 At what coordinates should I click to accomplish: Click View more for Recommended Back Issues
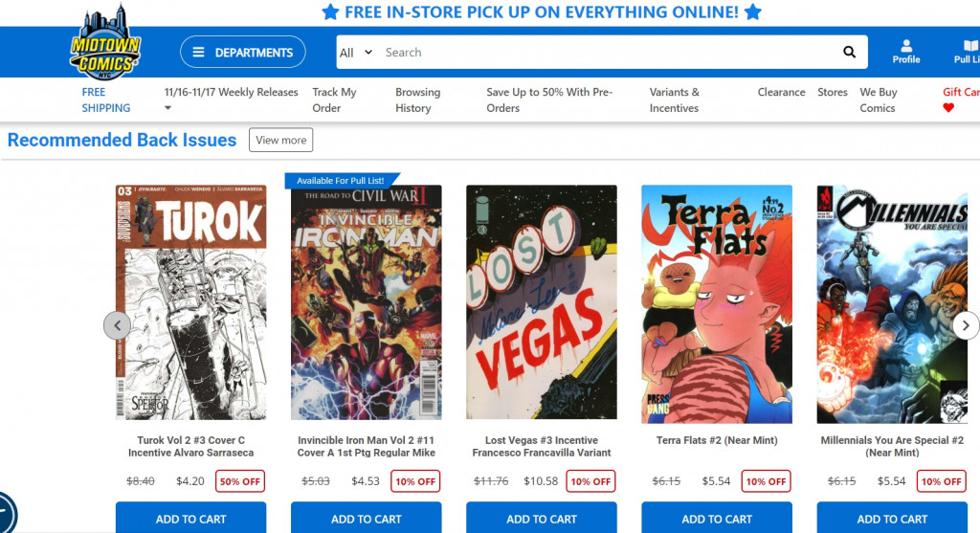(x=280, y=140)
